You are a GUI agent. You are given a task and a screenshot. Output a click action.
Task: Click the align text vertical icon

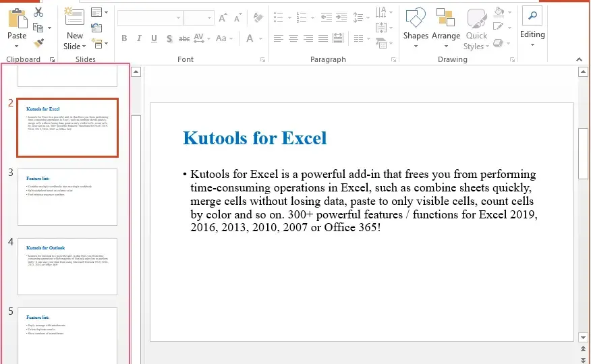tap(381, 28)
